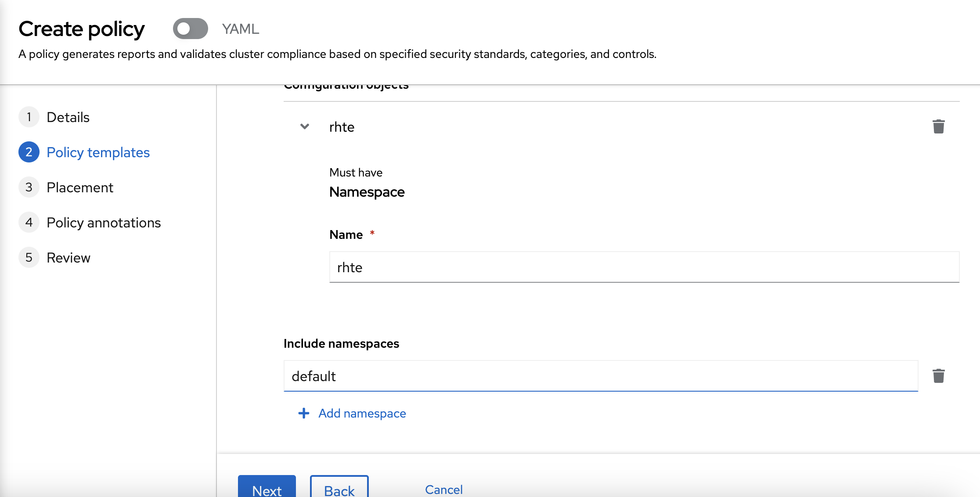Open the Review step

pos(68,258)
